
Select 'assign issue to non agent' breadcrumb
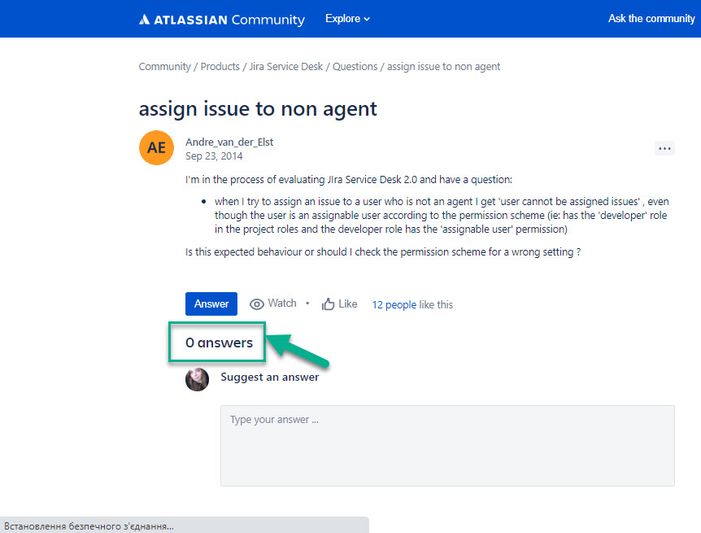click(x=443, y=67)
